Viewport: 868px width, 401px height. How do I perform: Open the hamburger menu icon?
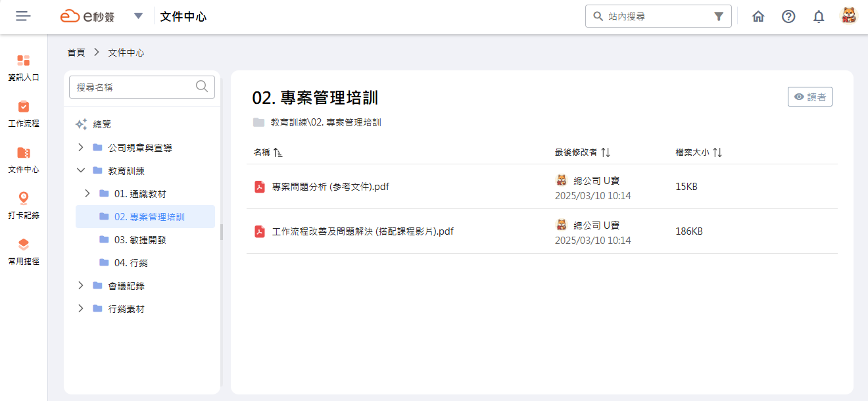coord(24,16)
